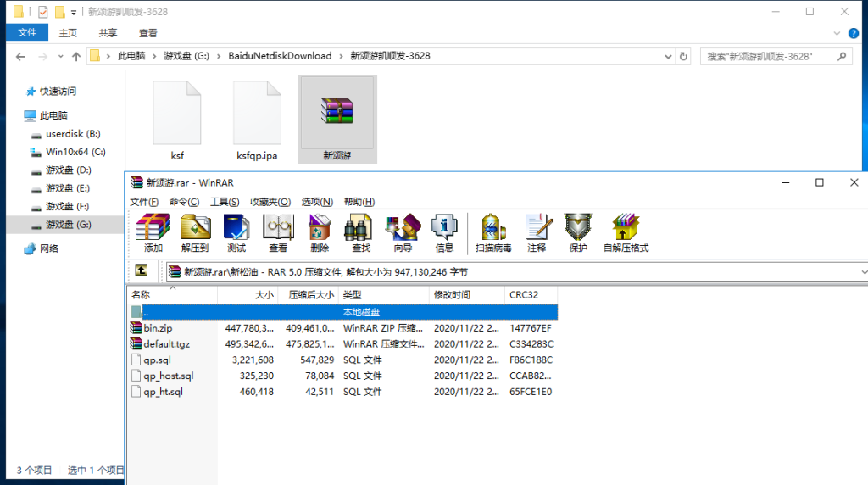Image resolution: width=868 pixels, height=485 pixels.
Task: Open Explorer help question mark icon
Action: click(854, 33)
